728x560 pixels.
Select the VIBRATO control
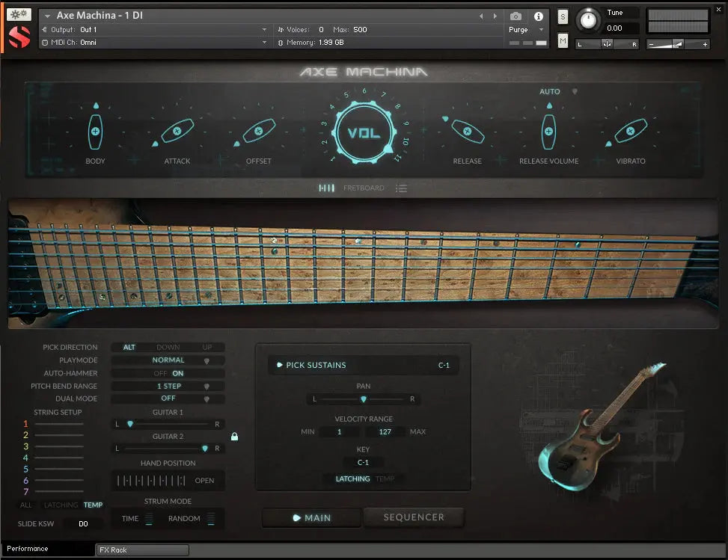click(629, 131)
